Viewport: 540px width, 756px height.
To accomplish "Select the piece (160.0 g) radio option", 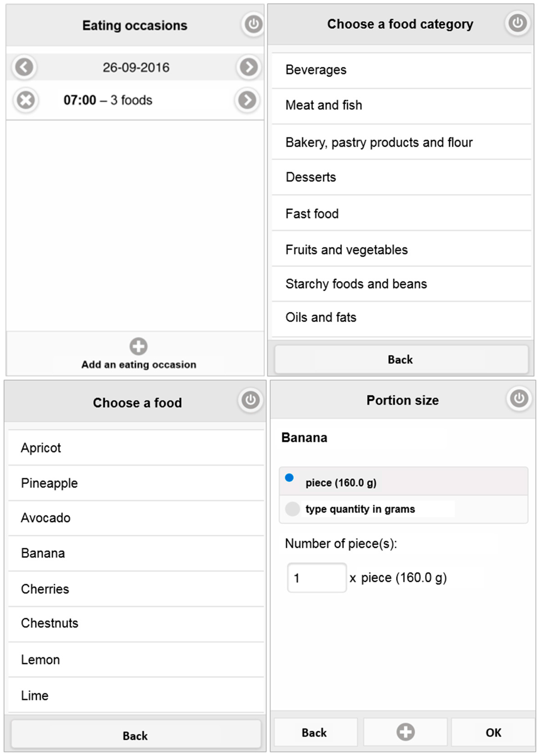I will 289,478.
